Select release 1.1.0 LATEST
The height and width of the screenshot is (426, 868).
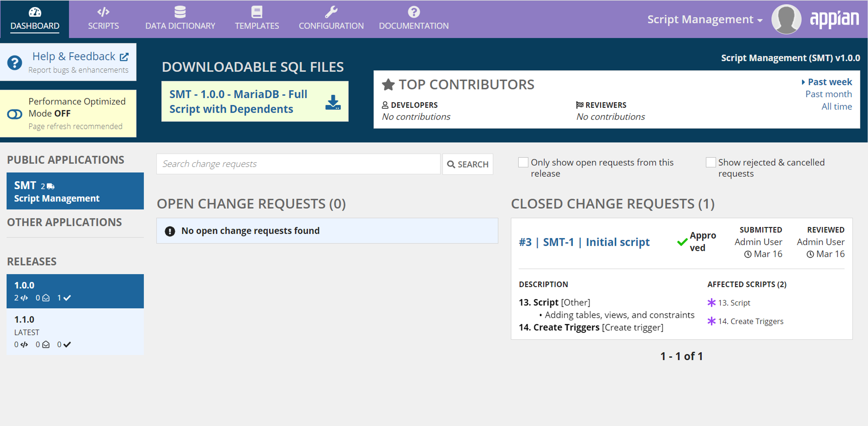click(75, 332)
